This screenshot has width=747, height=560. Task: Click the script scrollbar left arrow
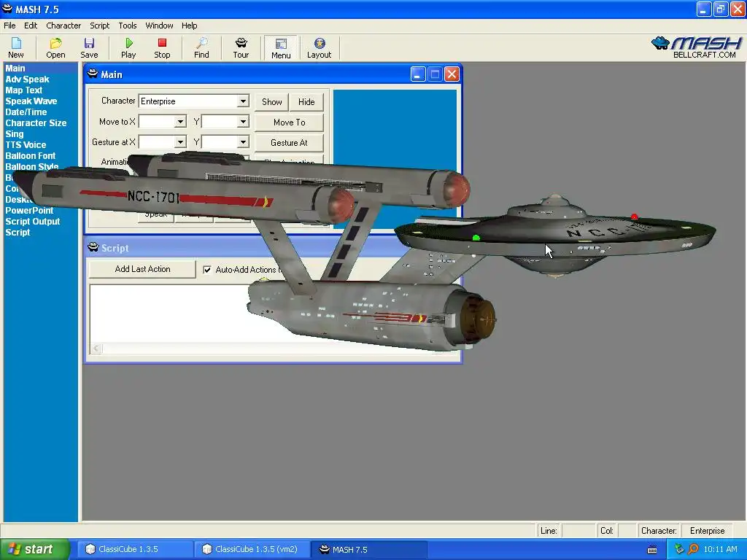tap(96, 349)
